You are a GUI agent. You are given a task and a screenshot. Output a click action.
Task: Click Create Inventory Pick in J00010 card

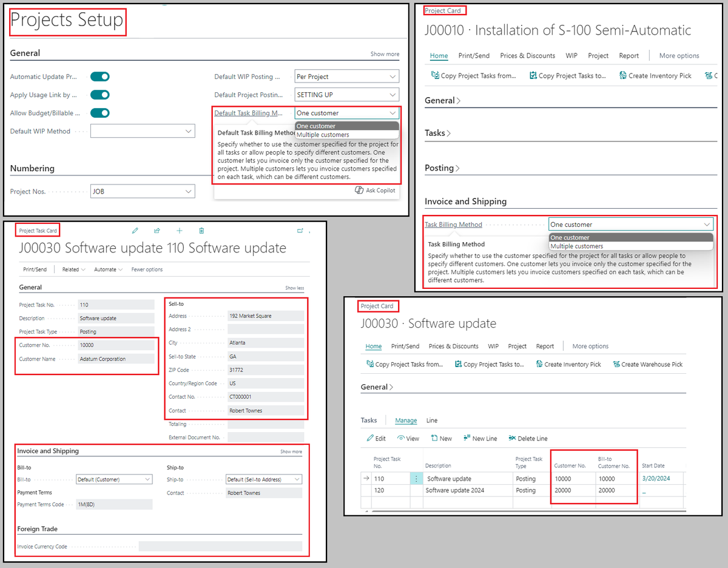655,76
